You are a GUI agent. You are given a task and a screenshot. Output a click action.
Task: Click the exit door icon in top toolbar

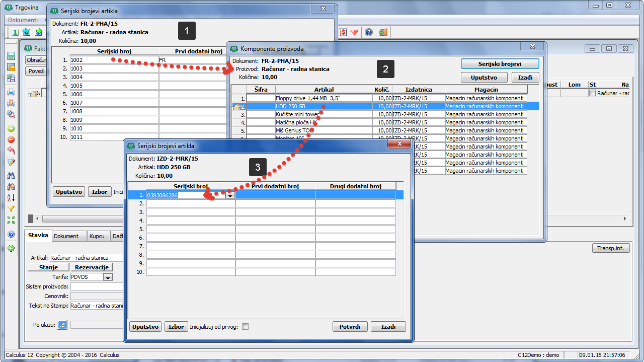click(x=383, y=32)
